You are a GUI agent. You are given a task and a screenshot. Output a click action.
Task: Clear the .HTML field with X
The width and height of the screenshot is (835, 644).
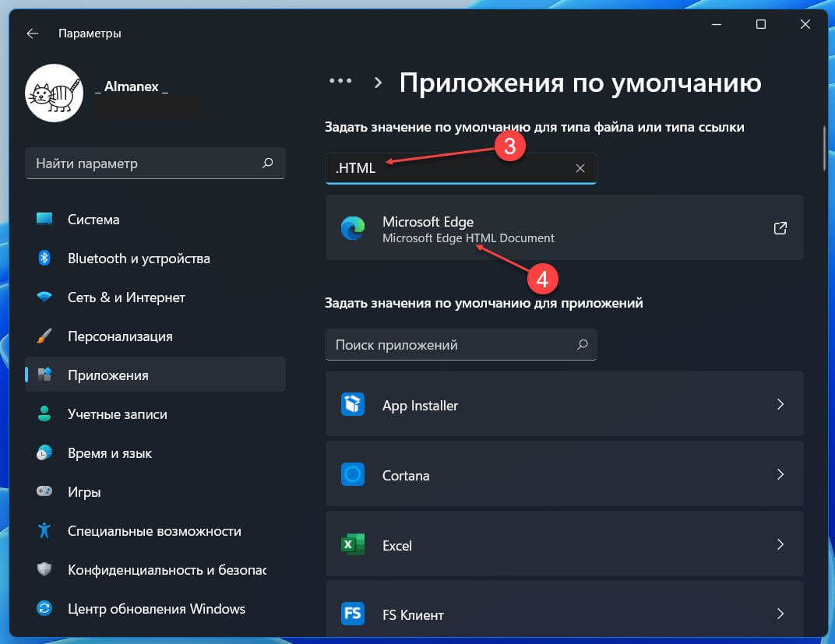pos(580,168)
